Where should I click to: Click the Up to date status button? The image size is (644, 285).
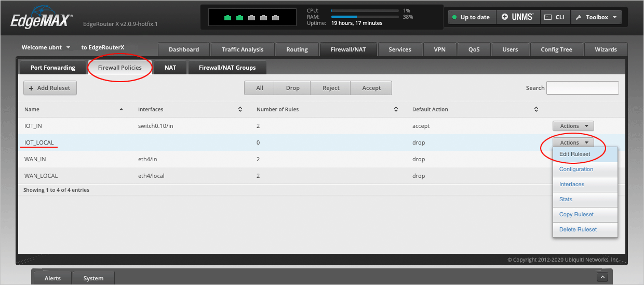point(472,17)
